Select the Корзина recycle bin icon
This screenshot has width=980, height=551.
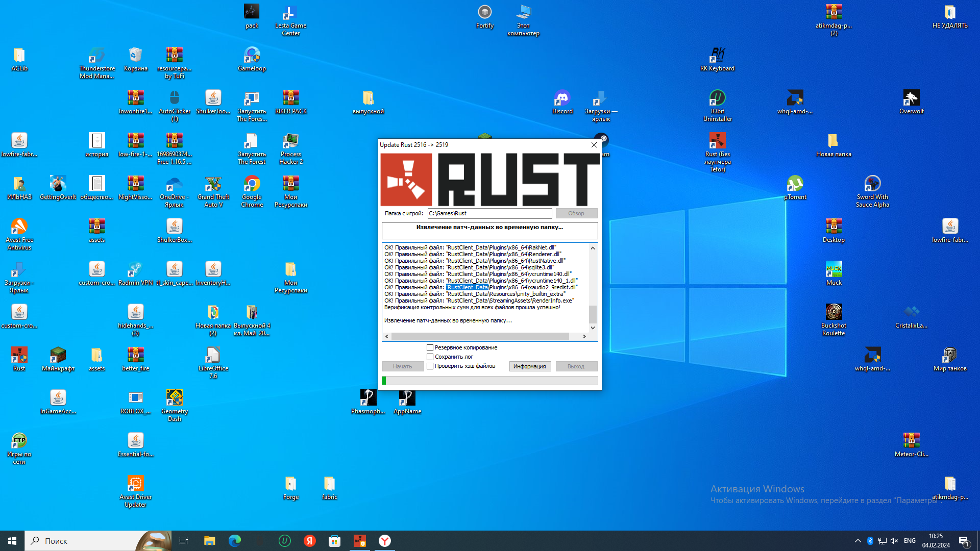pos(135,59)
